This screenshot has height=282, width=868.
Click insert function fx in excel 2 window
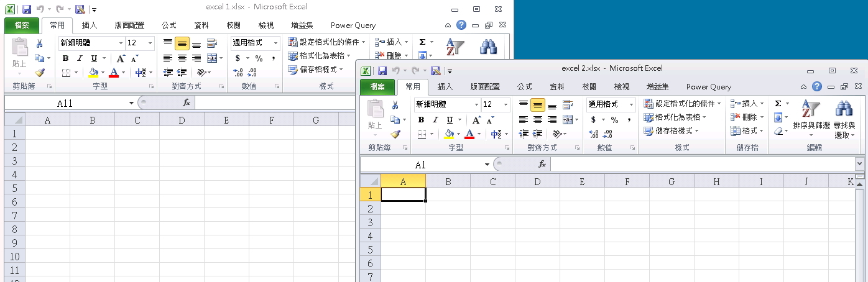tap(542, 165)
